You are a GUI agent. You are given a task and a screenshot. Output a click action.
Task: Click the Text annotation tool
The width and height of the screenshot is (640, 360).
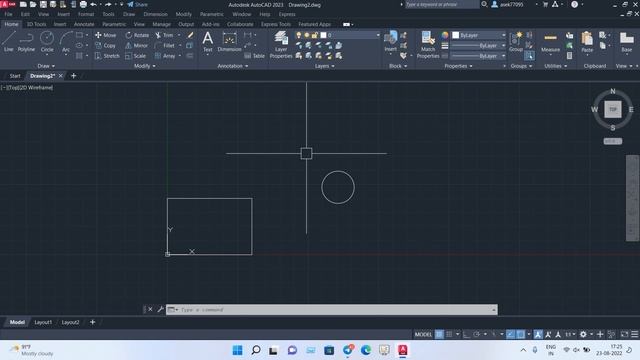[207, 42]
